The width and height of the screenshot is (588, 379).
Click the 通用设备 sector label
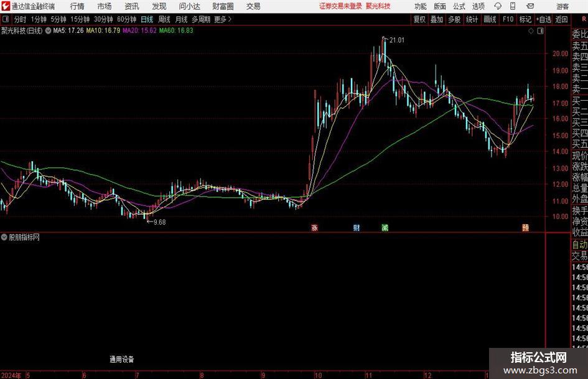coord(122,359)
